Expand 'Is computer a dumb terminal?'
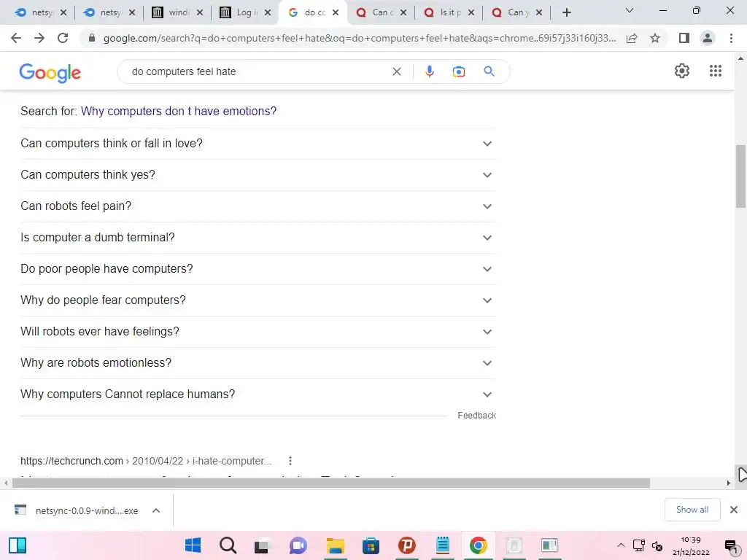This screenshot has width=747, height=560. point(258,238)
